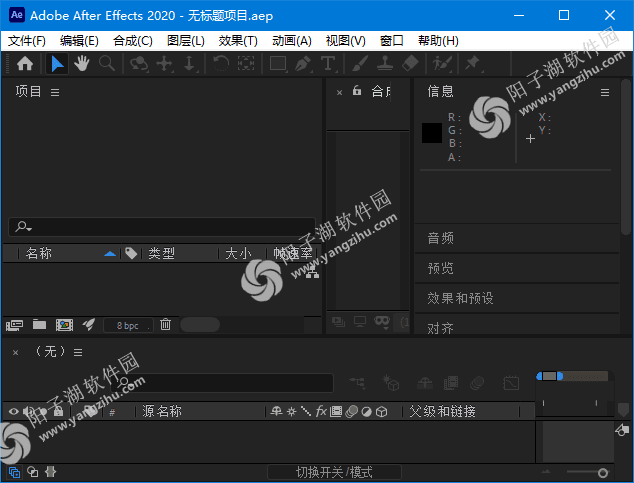Select the Zoom magnifier tool
The image size is (634, 483).
[x=107, y=63]
